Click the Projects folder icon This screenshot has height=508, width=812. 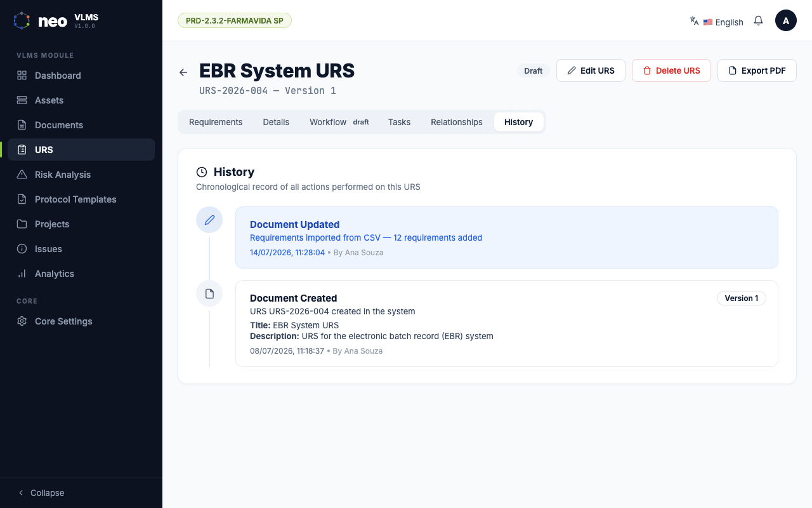(x=22, y=224)
